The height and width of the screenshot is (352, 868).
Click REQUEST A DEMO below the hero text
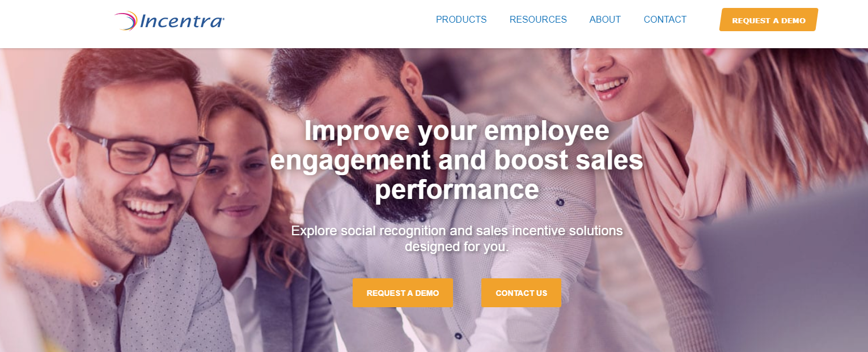coord(403,292)
